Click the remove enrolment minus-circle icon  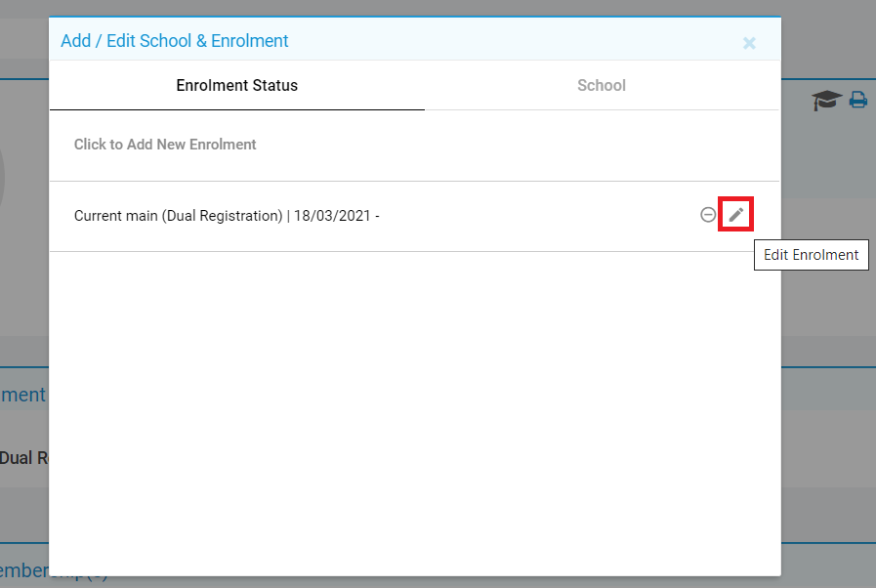(708, 215)
